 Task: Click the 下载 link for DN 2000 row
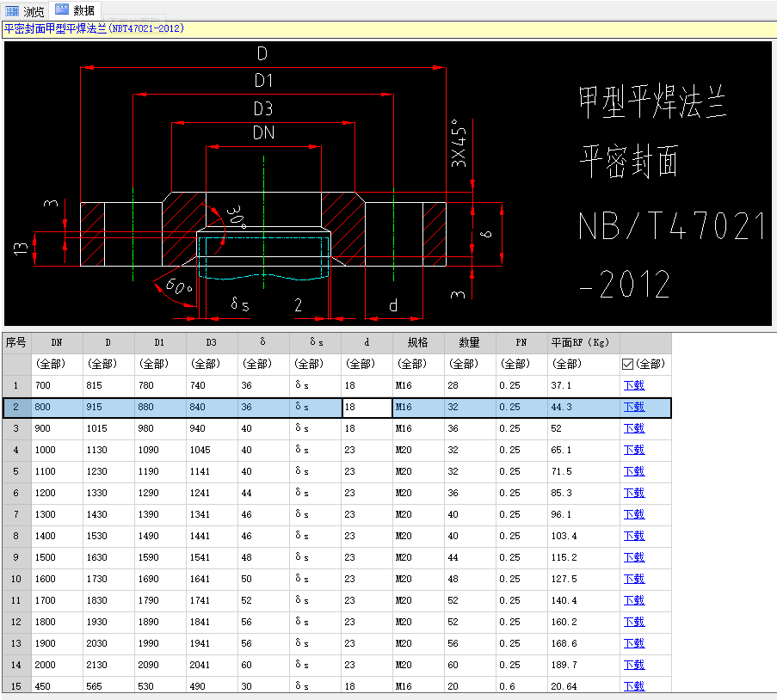click(633, 665)
